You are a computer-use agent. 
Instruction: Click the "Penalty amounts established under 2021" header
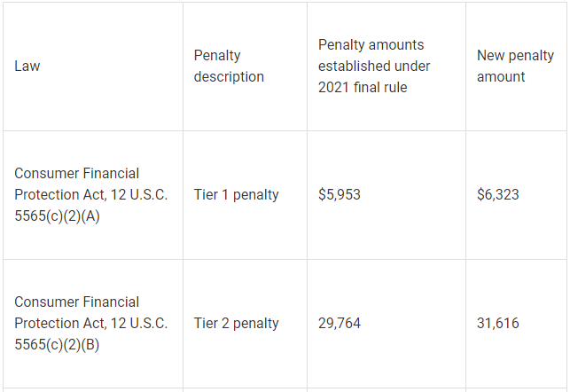(374, 67)
